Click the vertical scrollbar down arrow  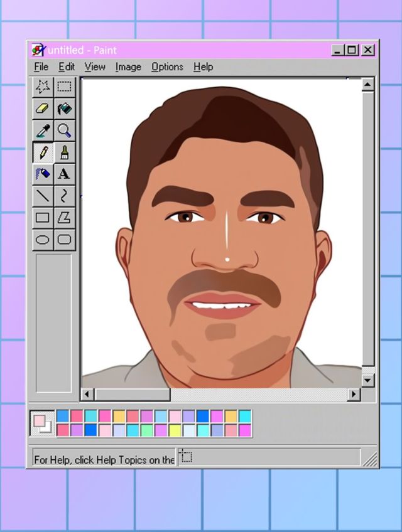pos(367,380)
